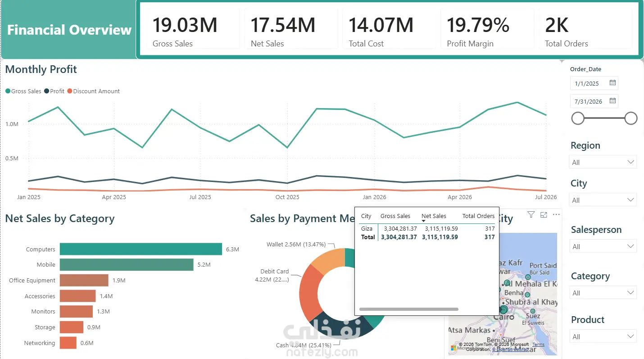The height and width of the screenshot is (359, 644).
Task: Open the Product slicer dropdown
Action: [603, 336]
